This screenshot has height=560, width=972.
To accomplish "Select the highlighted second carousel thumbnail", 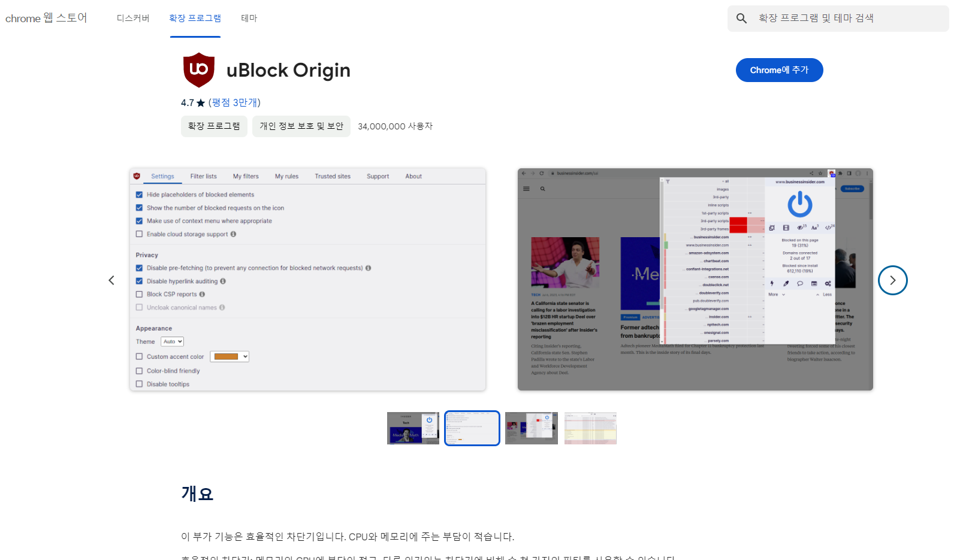I will point(472,428).
